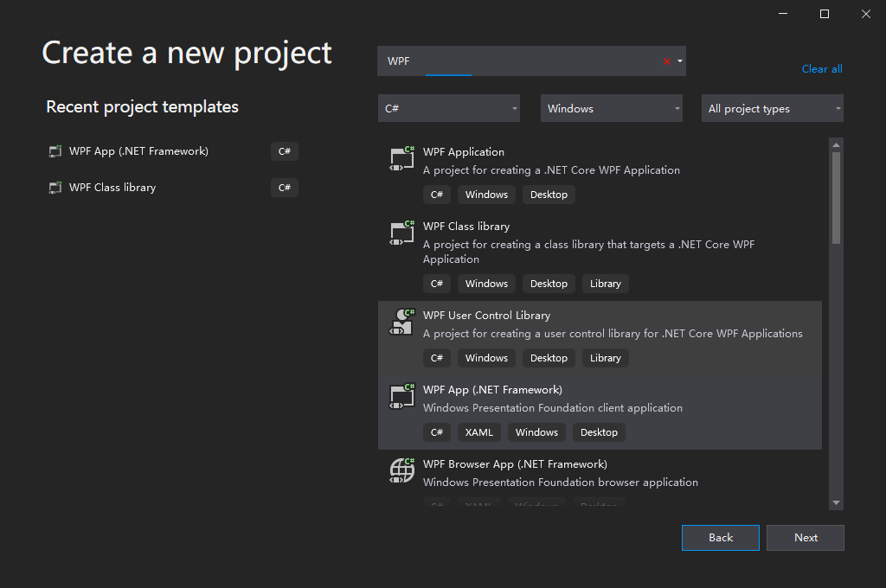The height and width of the screenshot is (588, 886).
Task: Click the WPF User Control Library icon
Action: (401, 321)
